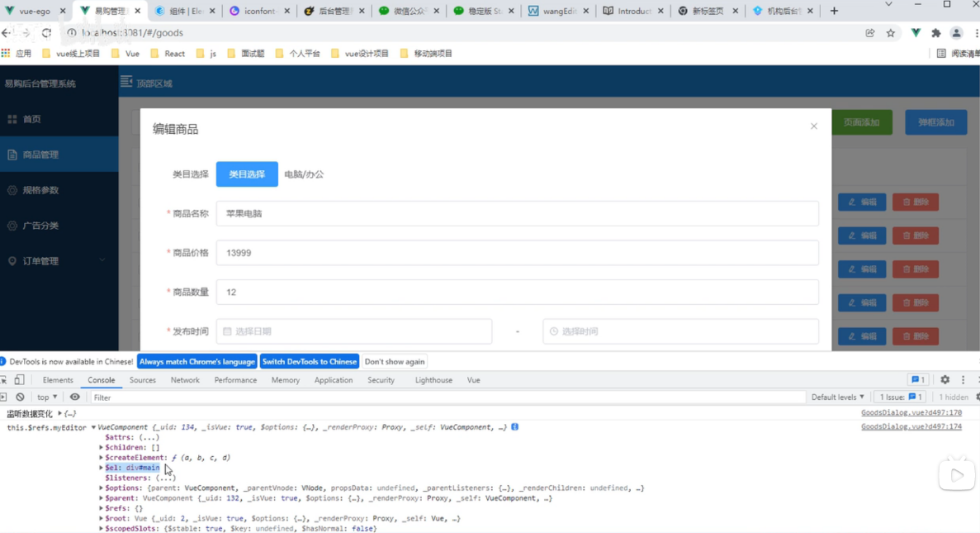Bookmark this page with the star icon
The width and height of the screenshot is (980, 533).
[891, 32]
